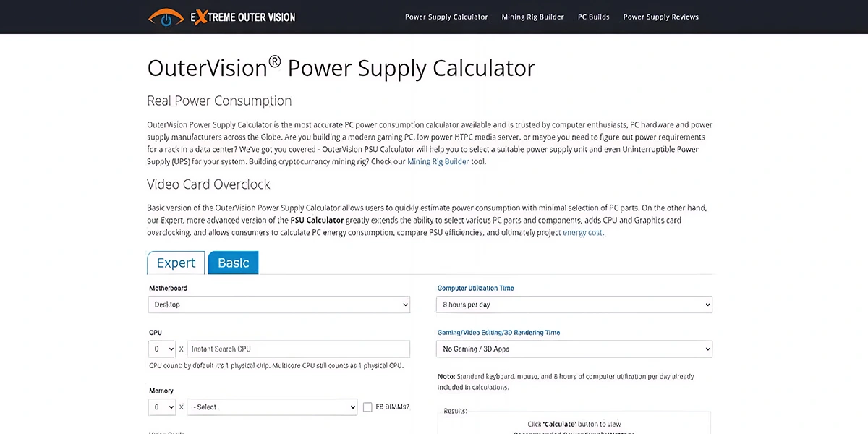
Task: Click the orange eye power logo icon
Action: [166, 17]
